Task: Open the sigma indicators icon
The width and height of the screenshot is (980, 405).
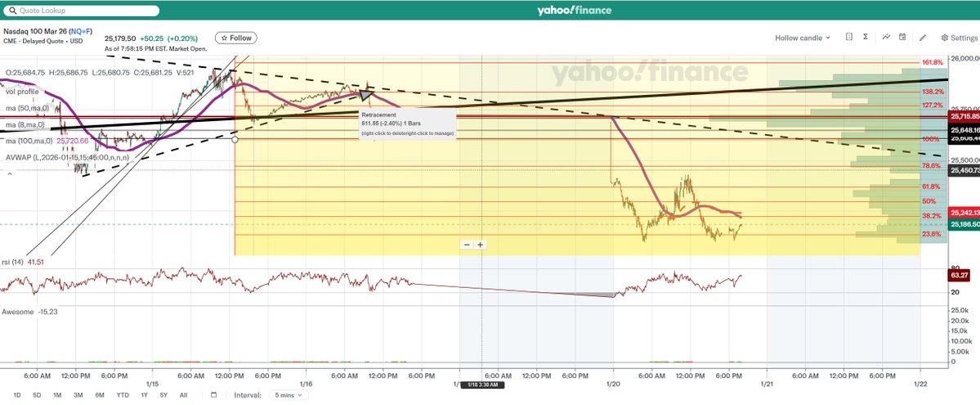Action: [866, 37]
